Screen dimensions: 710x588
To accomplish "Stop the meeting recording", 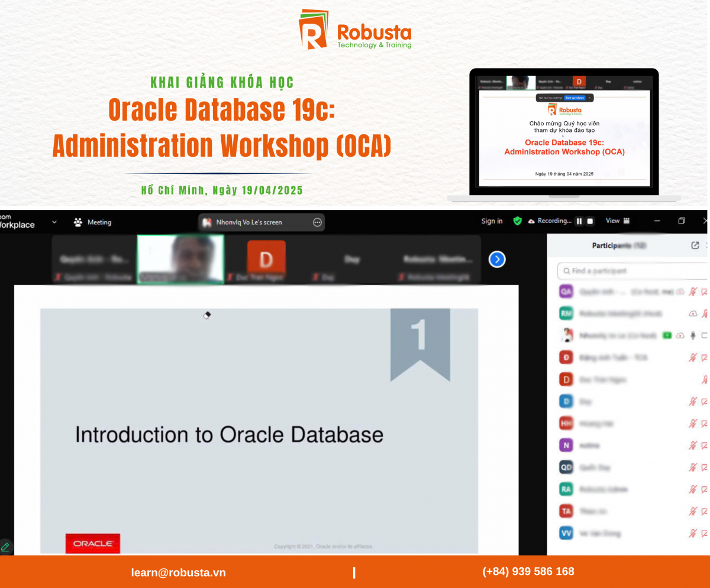I will click(590, 221).
